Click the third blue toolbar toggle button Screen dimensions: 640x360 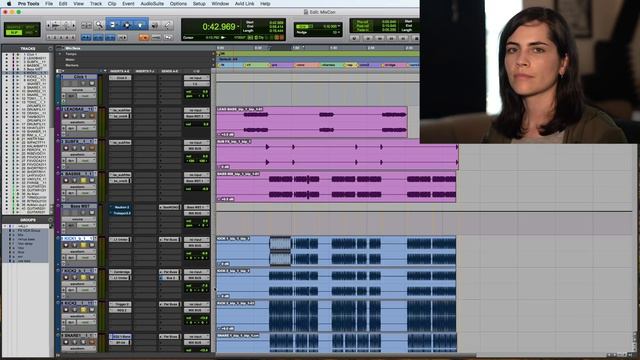coord(110,38)
